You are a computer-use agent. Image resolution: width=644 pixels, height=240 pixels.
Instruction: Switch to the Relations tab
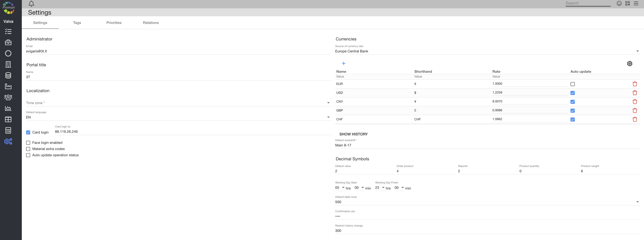(x=151, y=23)
